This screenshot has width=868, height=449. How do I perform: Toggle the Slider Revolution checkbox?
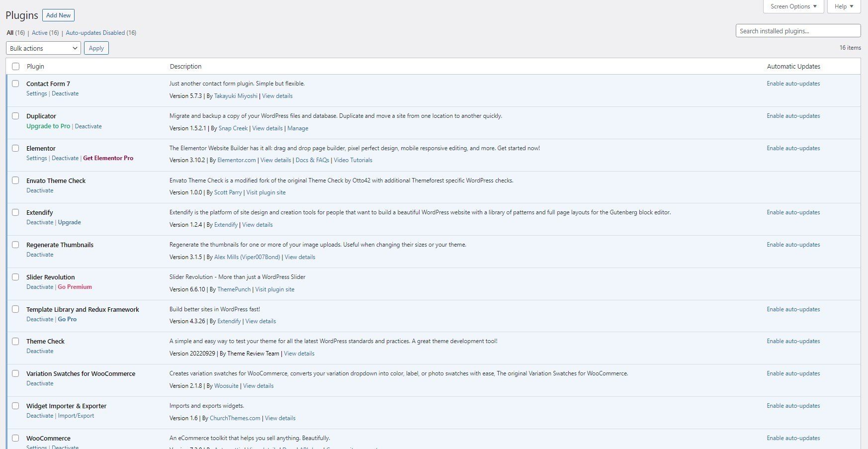point(15,277)
